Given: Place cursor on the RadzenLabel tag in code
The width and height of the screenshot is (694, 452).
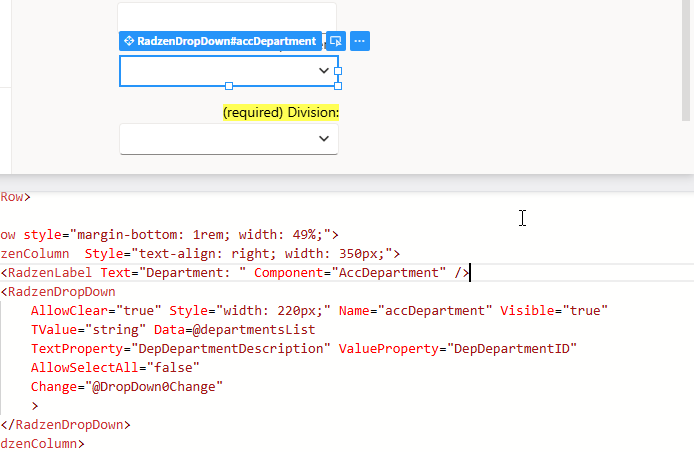Looking at the screenshot, I should pyautogui.click(x=48, y=273).
